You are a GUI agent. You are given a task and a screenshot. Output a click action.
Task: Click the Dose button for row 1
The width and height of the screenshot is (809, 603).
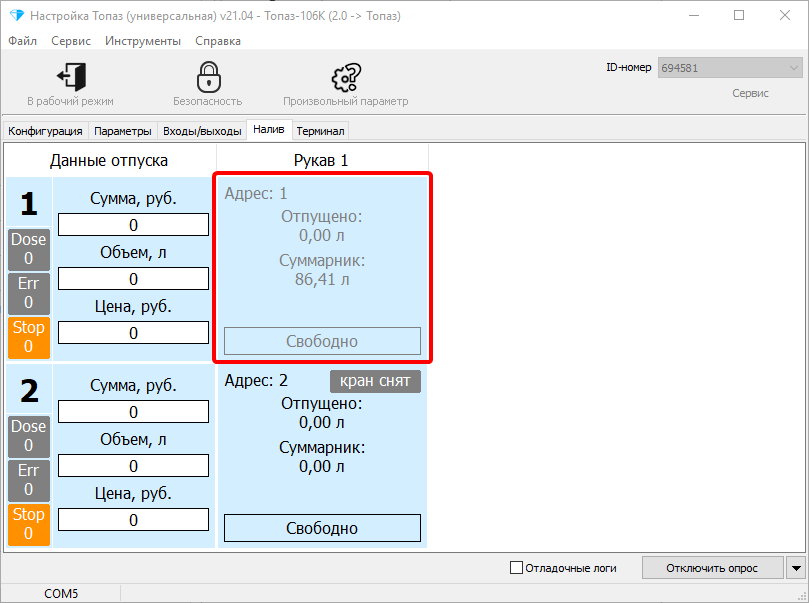(29, 249)
